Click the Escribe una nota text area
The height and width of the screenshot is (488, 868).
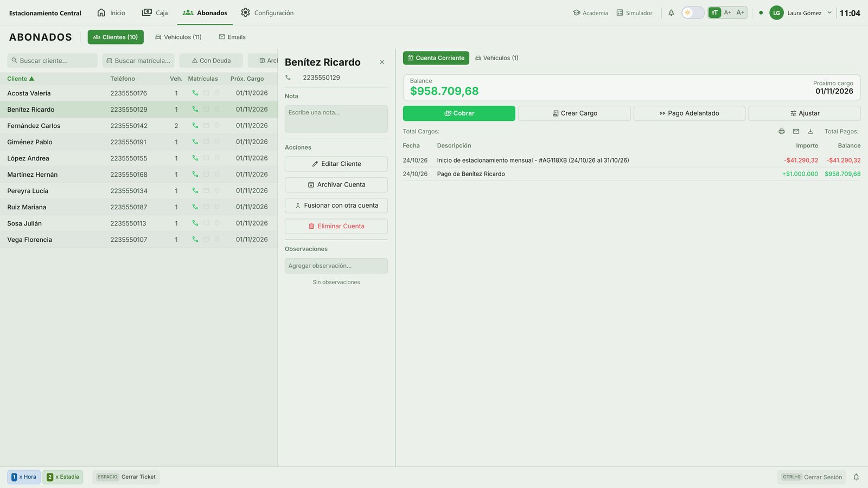(336, 119)
